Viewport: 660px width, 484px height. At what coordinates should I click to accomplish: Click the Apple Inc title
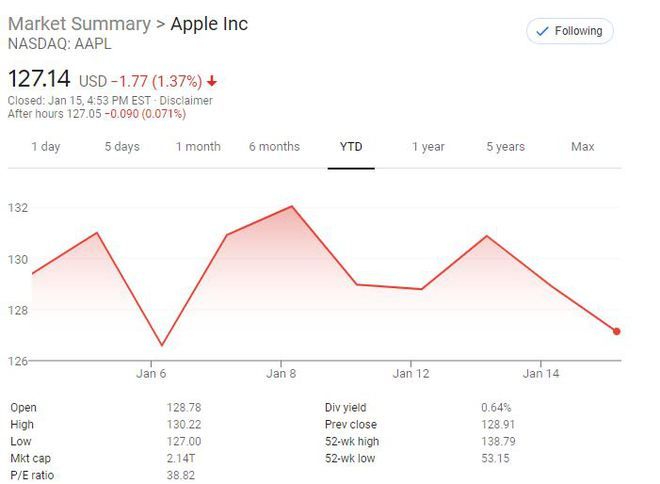click(209, 23)
